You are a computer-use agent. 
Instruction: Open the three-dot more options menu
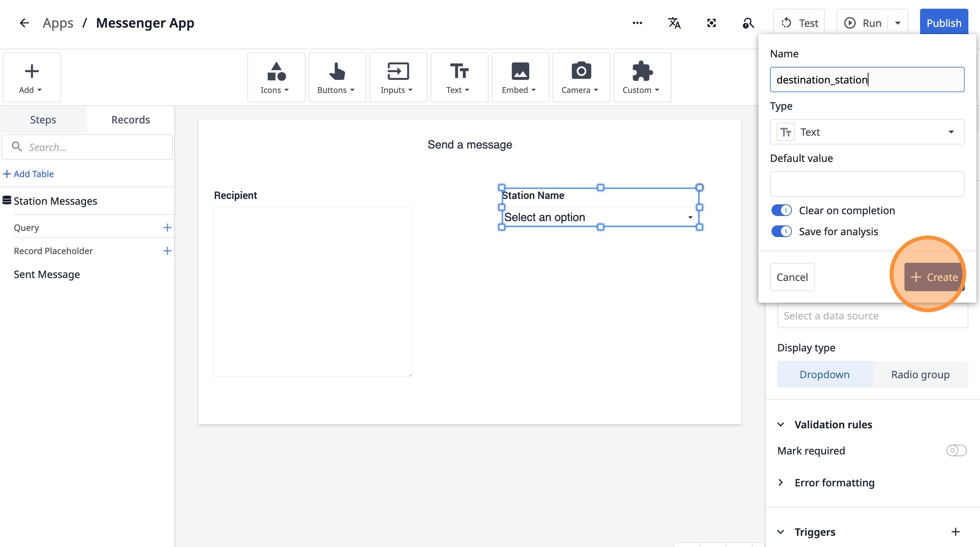[637, 23]
